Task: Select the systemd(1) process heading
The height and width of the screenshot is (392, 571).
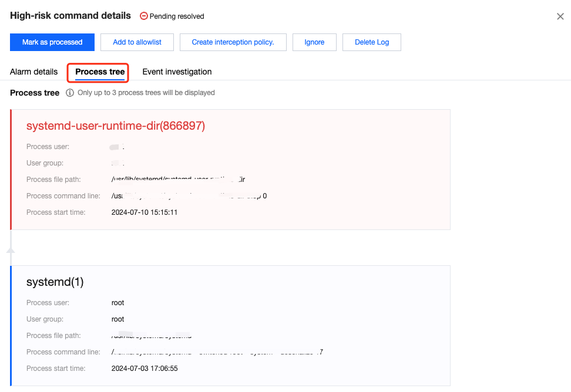Action: point(55,282)
